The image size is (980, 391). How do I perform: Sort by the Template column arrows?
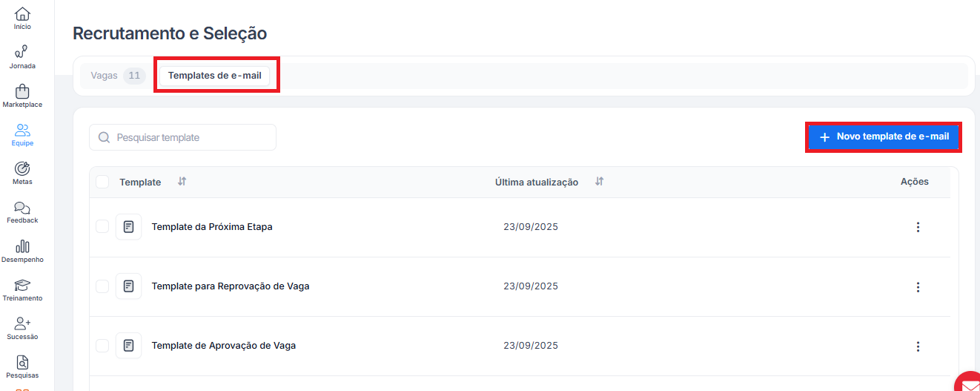coord(182,182)
